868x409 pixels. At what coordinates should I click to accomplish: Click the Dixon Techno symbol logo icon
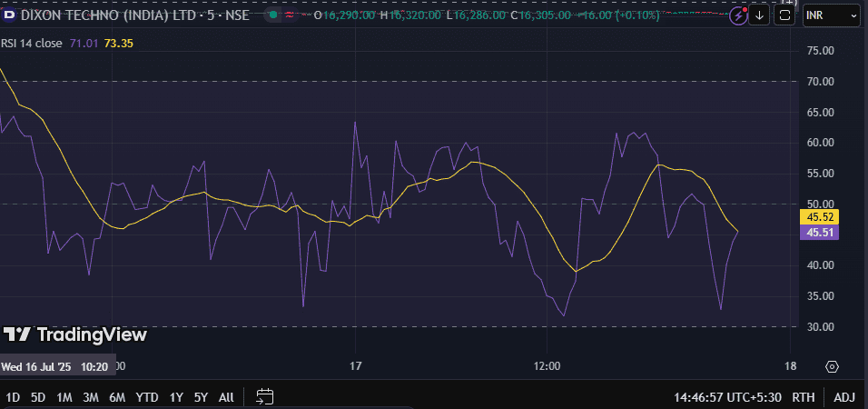coord(9,15)
